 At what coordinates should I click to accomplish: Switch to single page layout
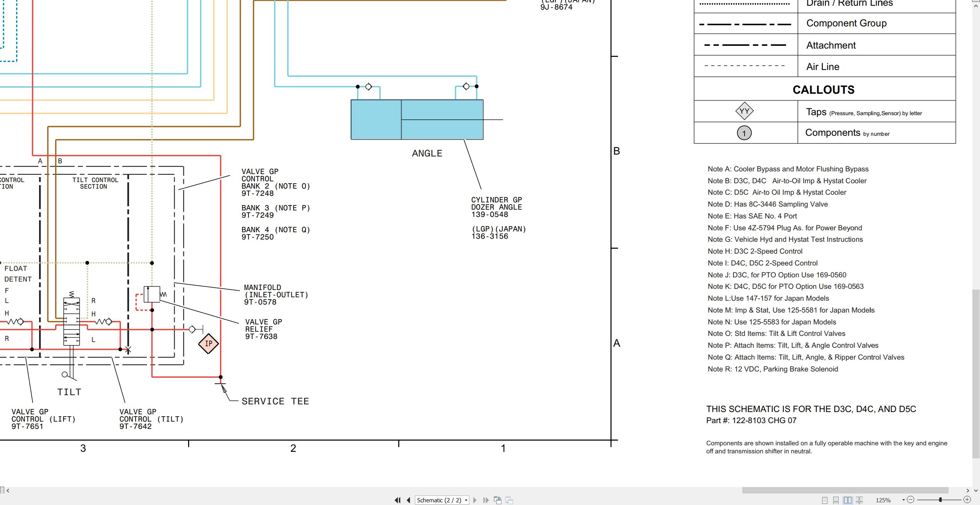point(825,500)
